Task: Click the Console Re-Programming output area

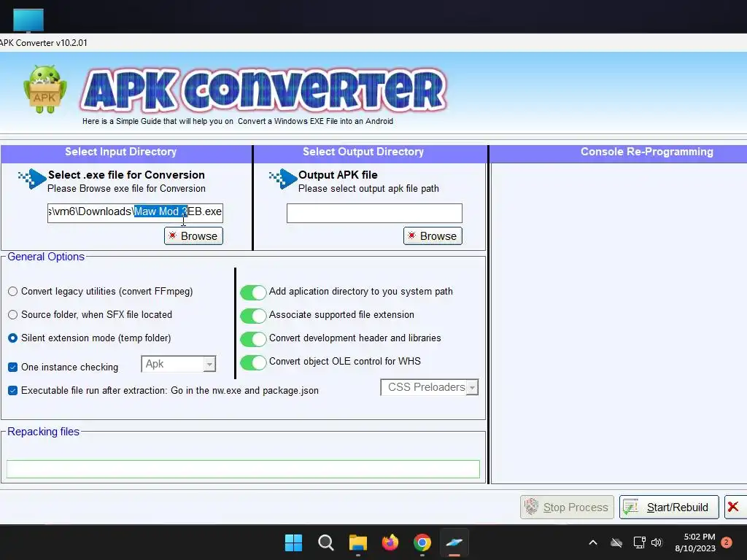Action: pyautogui.click(x=619, y=324)
